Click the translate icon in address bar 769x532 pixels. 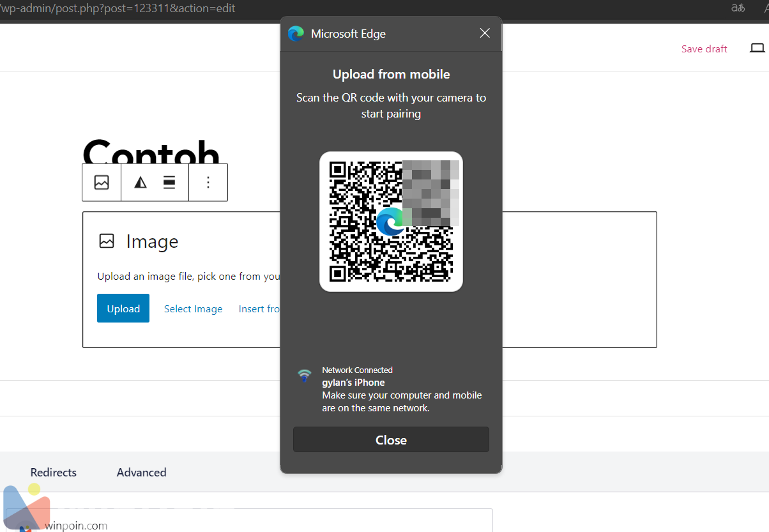tap(738, 8)
